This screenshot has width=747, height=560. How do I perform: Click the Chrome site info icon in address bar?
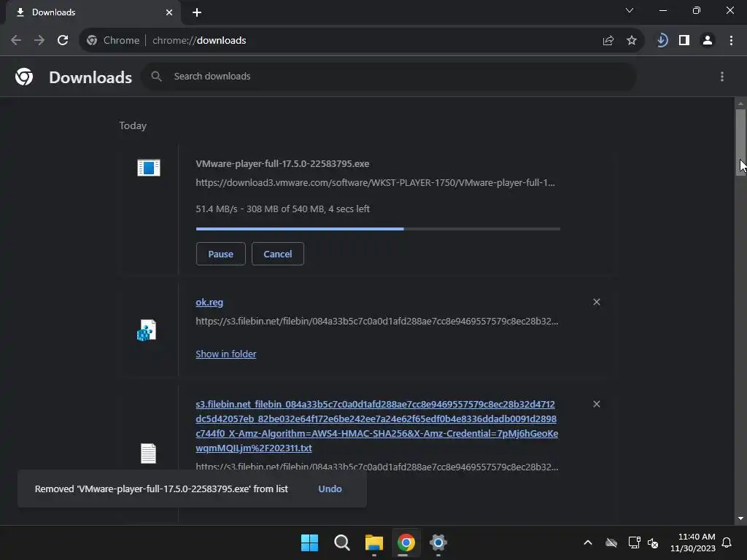(92, 41)
